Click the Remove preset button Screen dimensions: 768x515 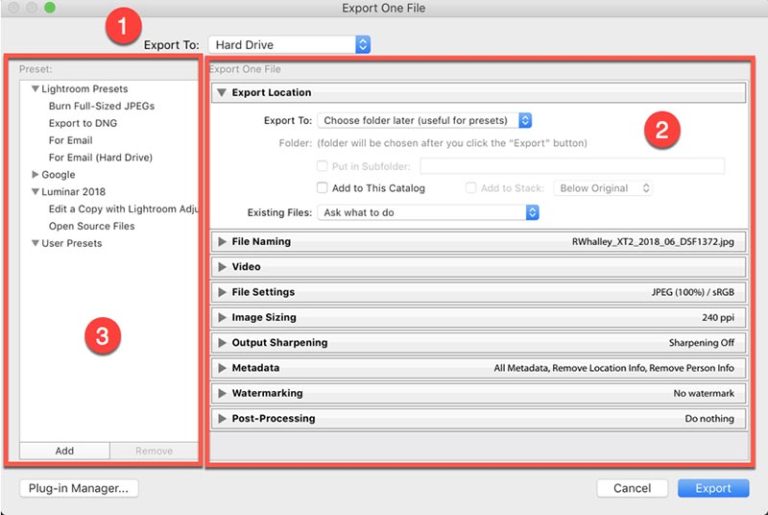[154, 451]
